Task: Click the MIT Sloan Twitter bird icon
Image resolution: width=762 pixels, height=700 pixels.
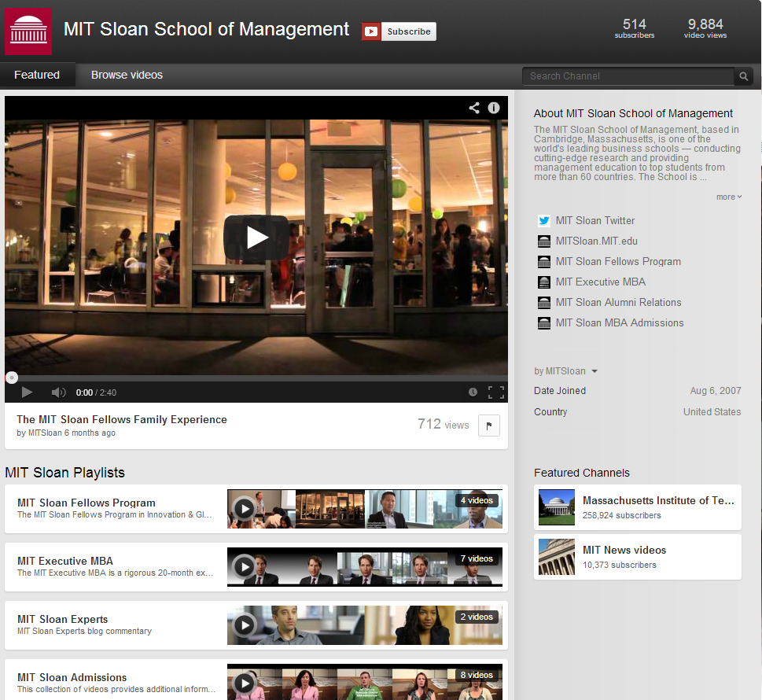Action: (543, 220)
